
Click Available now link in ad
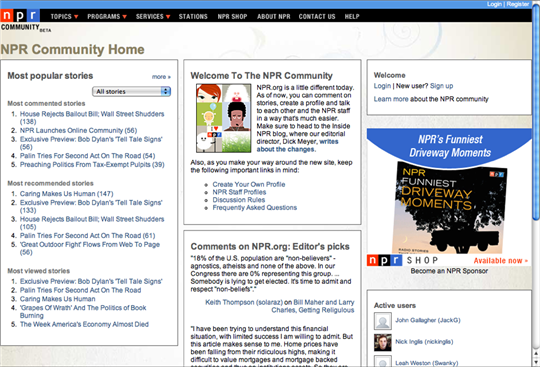click(x=500, y=261)
